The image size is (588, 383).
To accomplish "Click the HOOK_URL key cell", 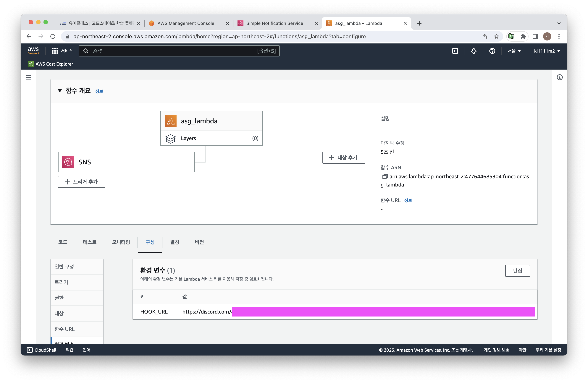I will tap(154, 312).
